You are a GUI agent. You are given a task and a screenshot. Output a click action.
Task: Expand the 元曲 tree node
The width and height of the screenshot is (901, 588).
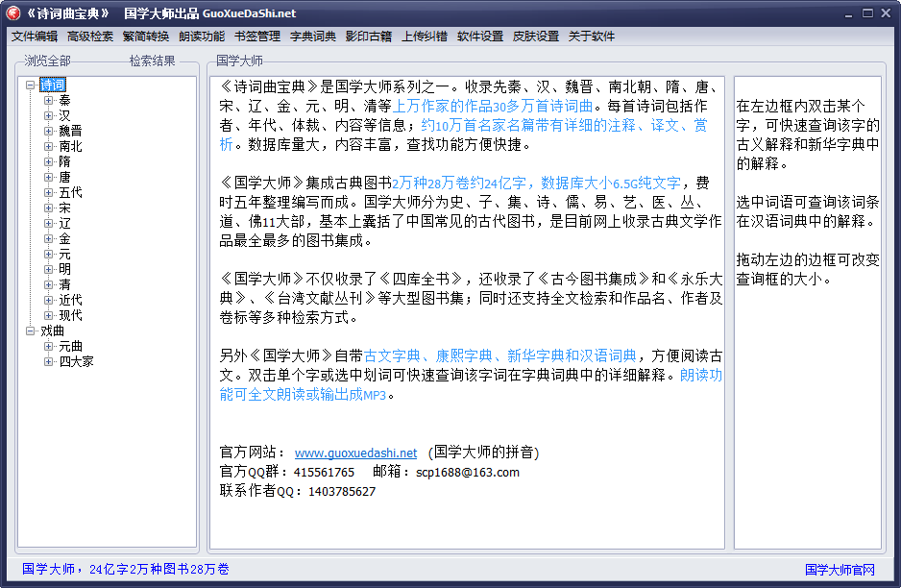49,346
